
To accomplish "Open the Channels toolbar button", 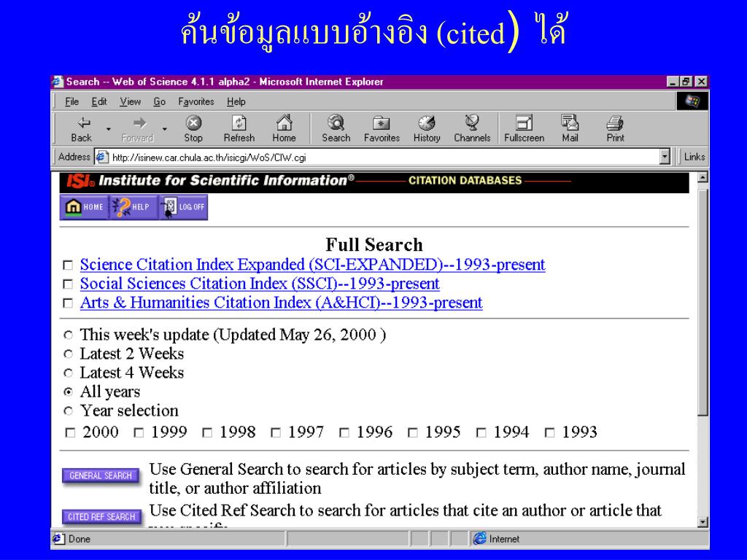I will click(472, 128).
